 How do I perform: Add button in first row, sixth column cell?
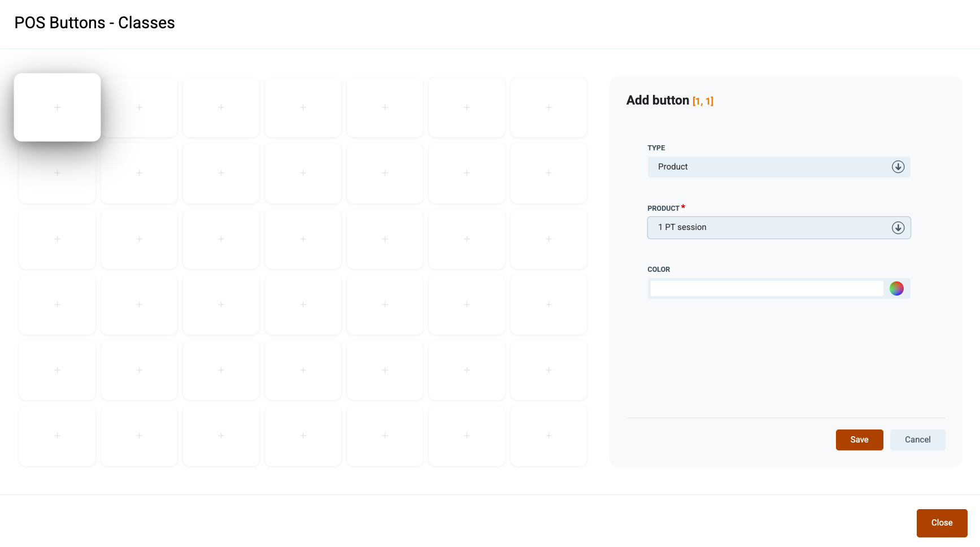click(x=467, y=107)
